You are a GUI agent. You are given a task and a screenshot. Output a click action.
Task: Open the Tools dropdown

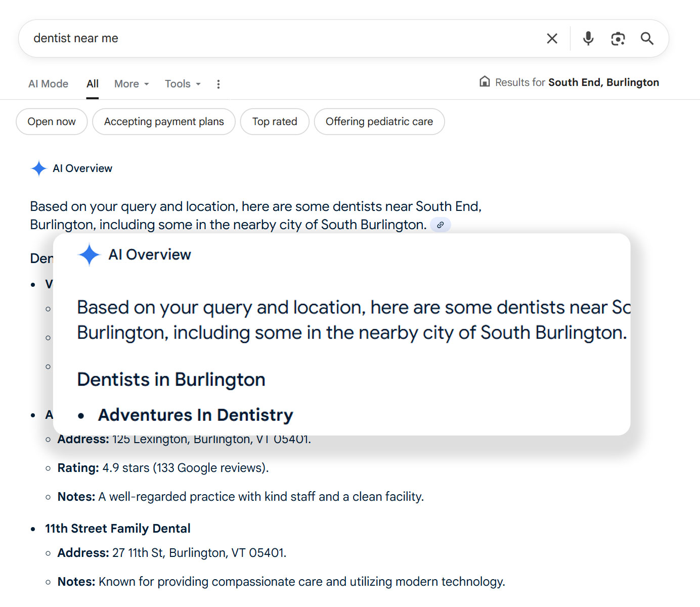(183, 84)
